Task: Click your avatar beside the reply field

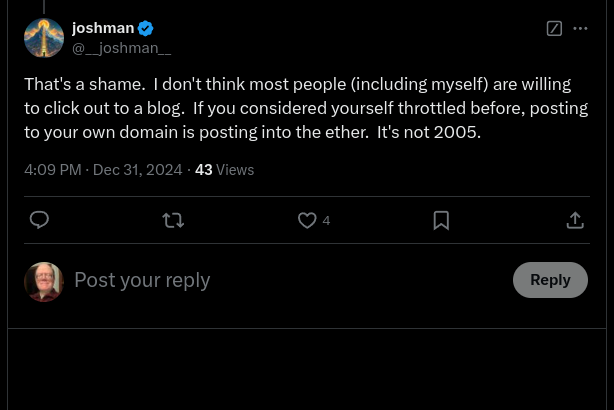Action: pyautogui.click(x=44, y=281)
